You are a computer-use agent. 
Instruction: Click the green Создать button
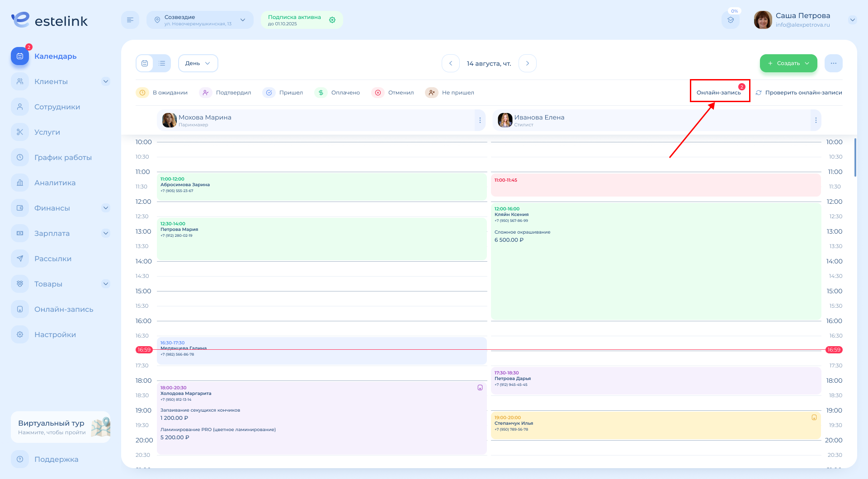pos(788,63)
